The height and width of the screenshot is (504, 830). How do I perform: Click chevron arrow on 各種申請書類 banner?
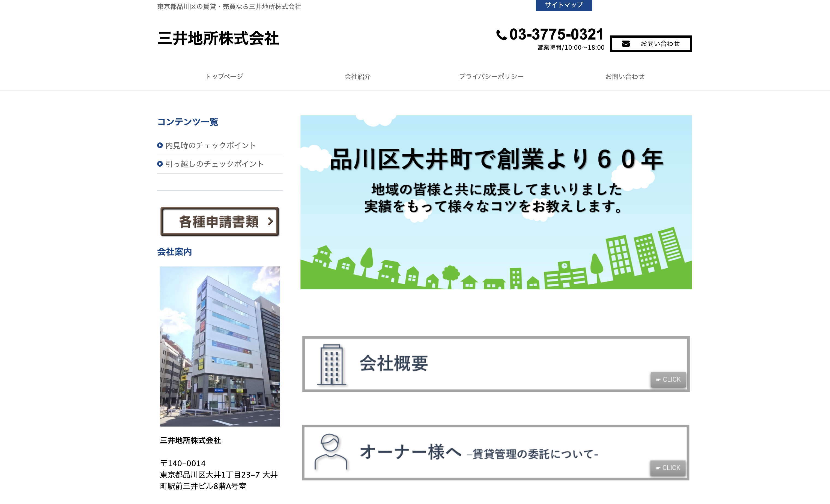coord(270,221)
